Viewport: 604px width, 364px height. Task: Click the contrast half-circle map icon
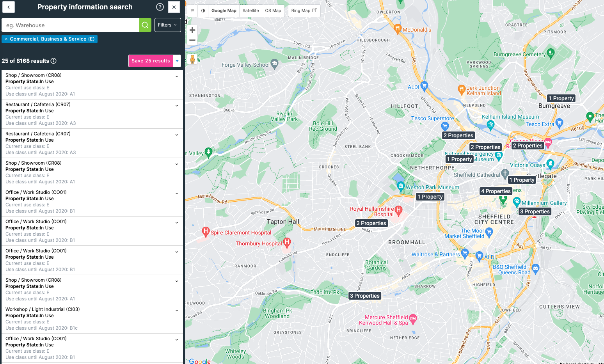tap(203, 11)
